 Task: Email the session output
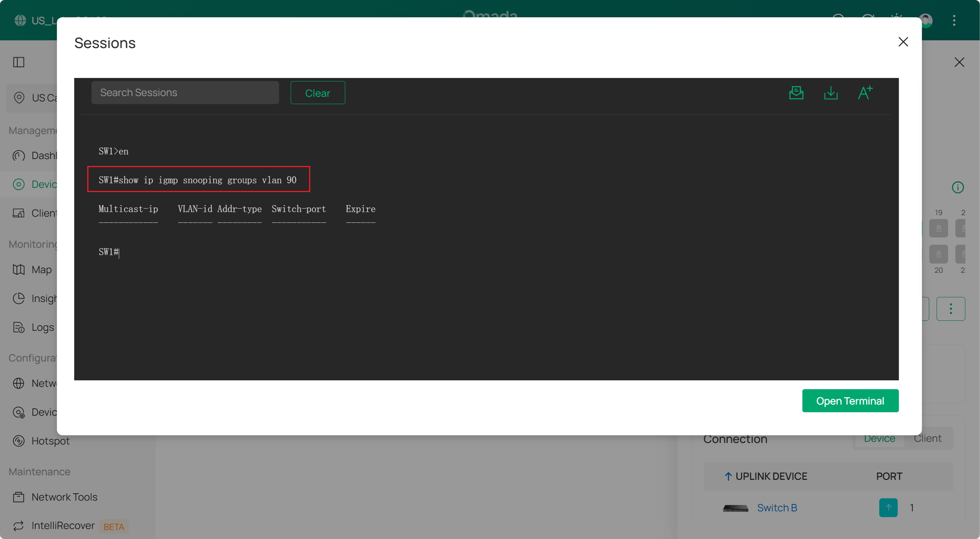click(x=797, y=92)
